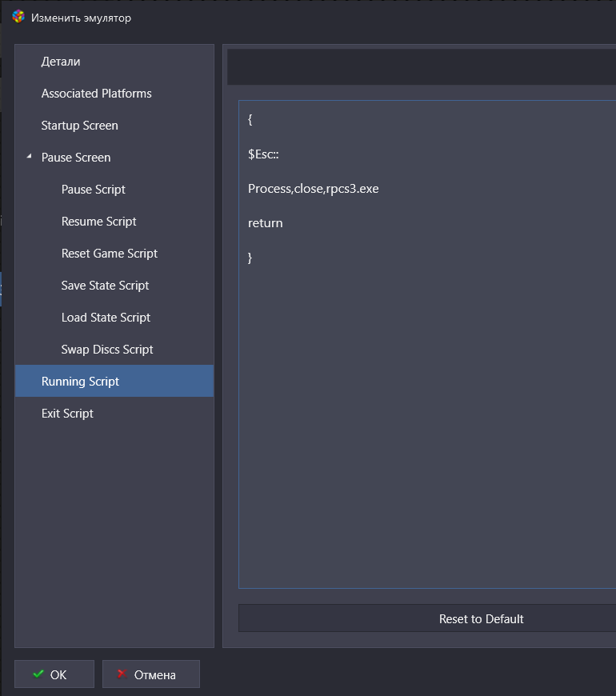Cancel with the Отмена button

151,674
